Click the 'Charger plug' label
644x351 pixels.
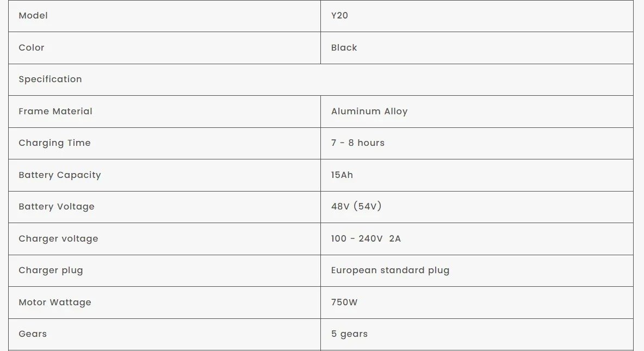coord(51,270)
